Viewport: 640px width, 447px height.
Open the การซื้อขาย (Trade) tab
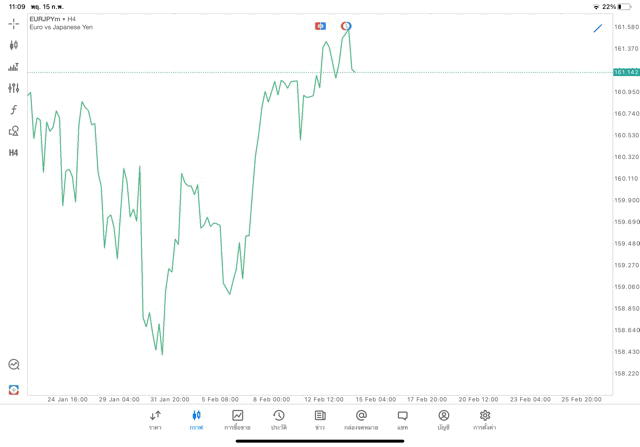coord(237,420)
